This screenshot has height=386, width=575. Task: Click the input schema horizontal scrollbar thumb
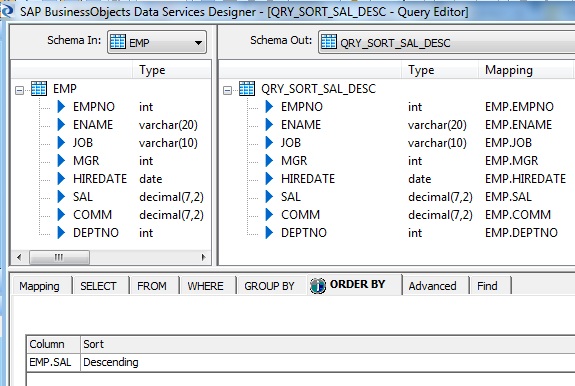59,257
